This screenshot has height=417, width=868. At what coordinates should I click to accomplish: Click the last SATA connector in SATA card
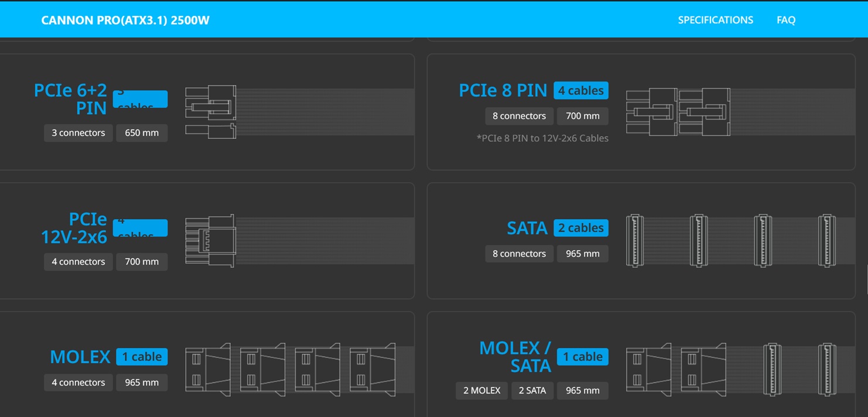click(826, 241)
